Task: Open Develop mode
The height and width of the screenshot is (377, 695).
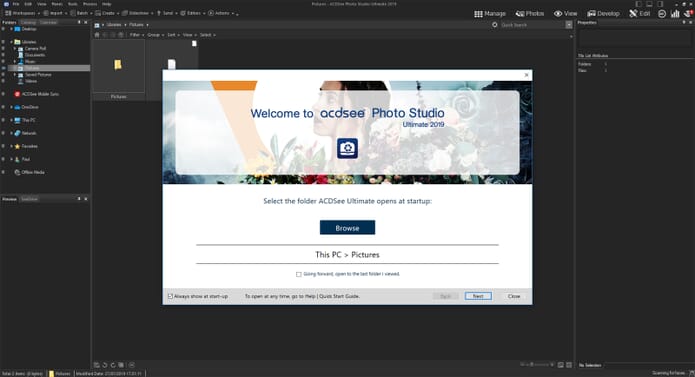Action: (x=603, y=14)
